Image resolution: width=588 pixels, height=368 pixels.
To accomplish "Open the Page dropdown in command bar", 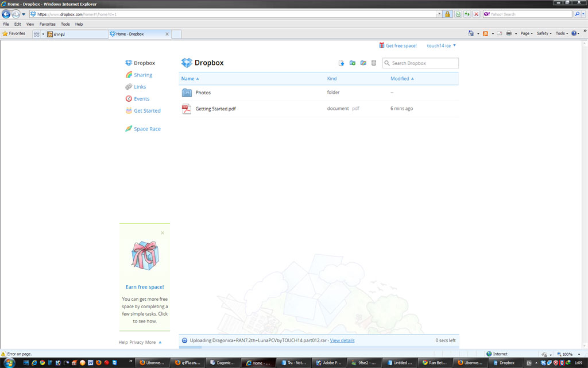I will pyautogui.click(x=527, y=33).
